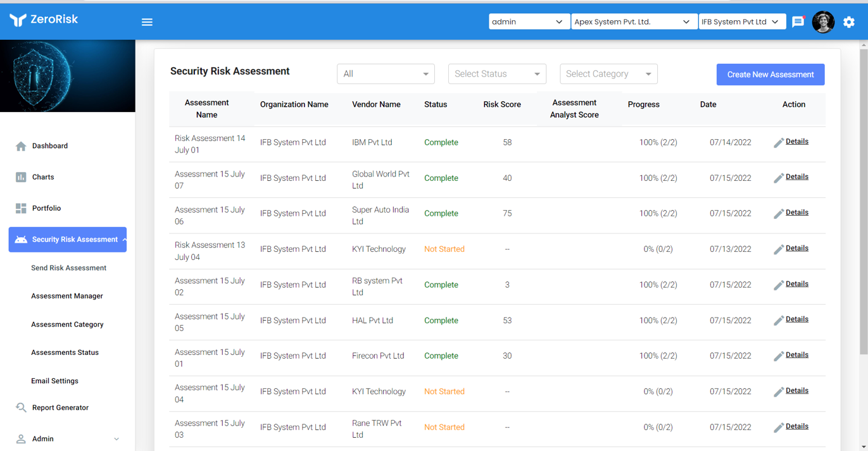868x451 pixels.
Task: Open Assessment Manager submenu item
Action: tap(67, 296)
